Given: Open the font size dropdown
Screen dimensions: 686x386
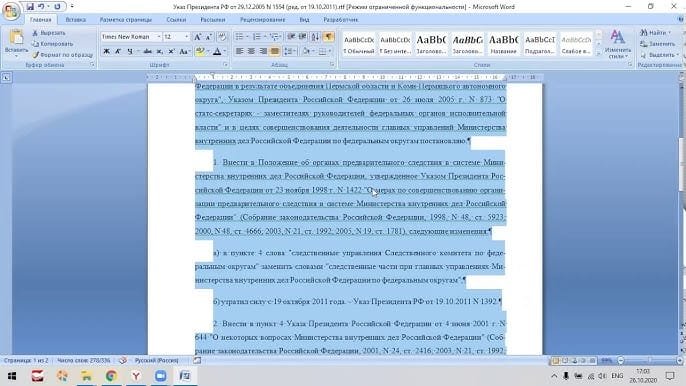Looking at the screenshot, I should point(176,37).
